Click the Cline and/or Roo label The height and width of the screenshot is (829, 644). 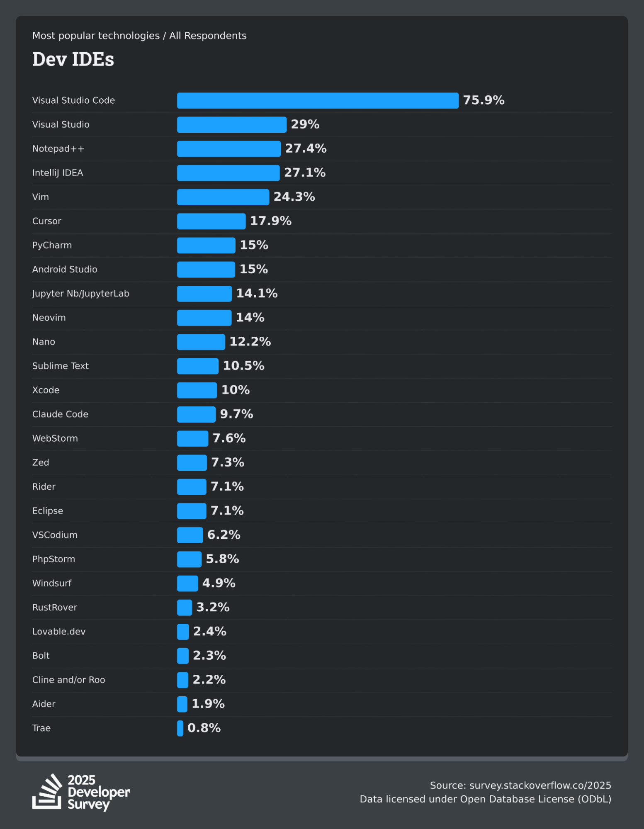coord(69,680)
